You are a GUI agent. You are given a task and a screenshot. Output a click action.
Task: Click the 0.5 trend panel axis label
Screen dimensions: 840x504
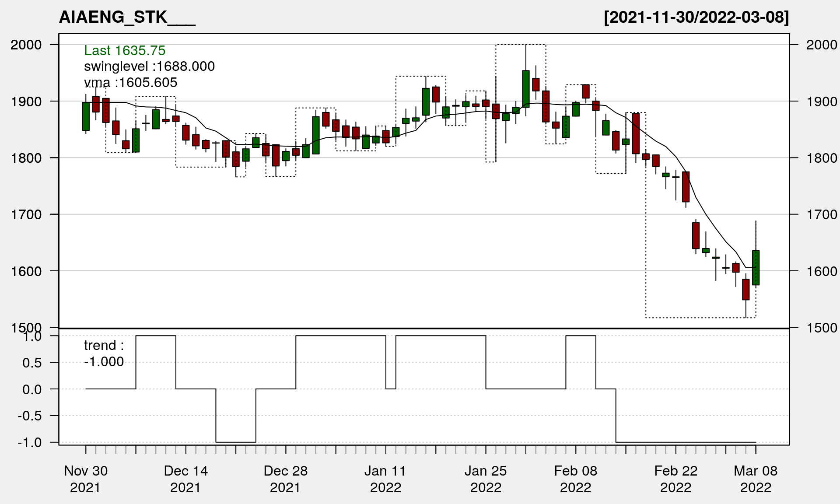32,363
